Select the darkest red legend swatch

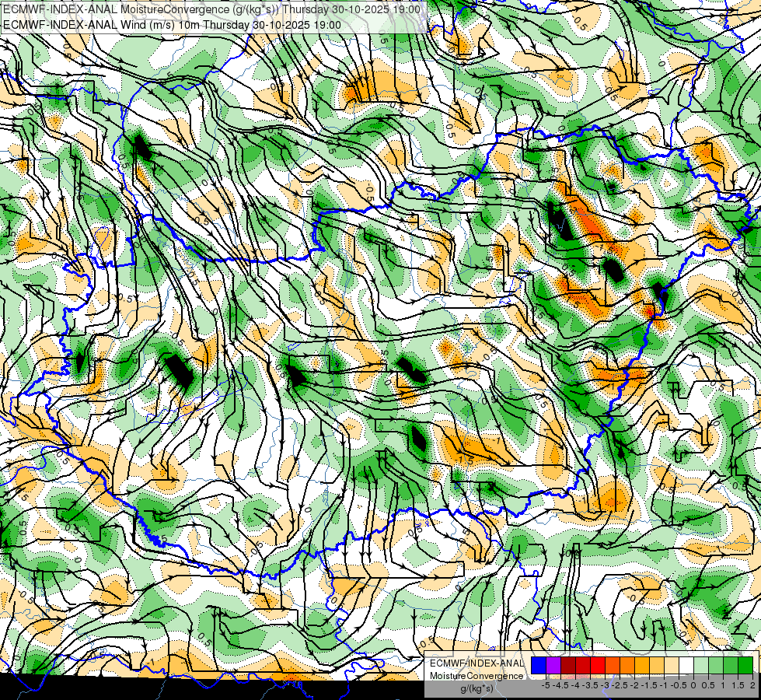(x=568, y=665)
